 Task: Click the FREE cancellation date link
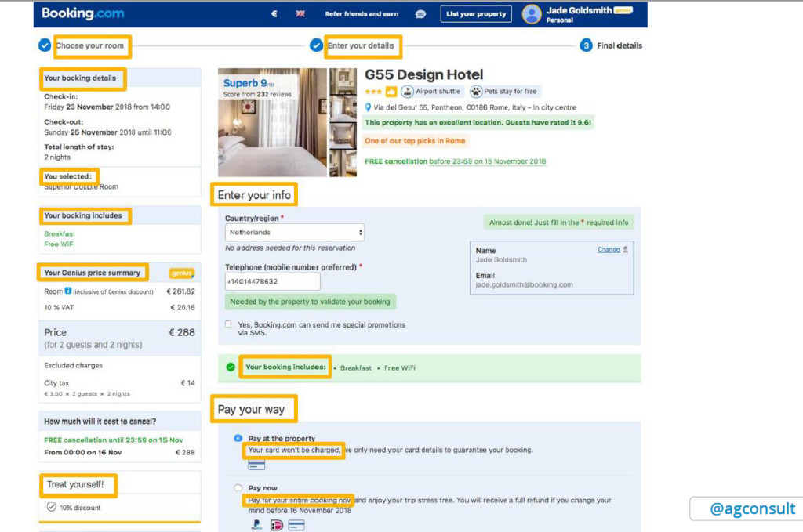(x=488, y=161)
